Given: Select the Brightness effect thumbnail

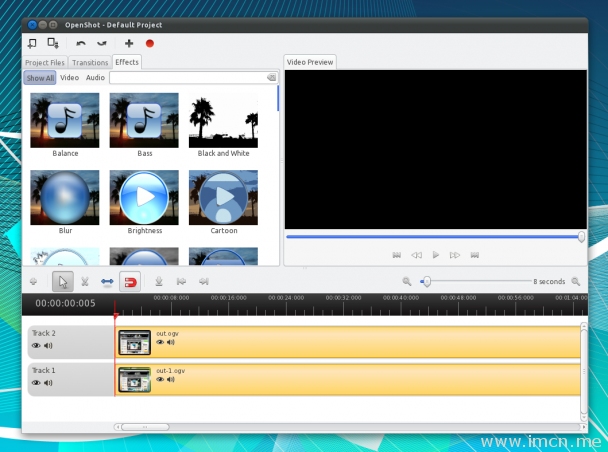Looking at the screenshot, I should point(144,197).
